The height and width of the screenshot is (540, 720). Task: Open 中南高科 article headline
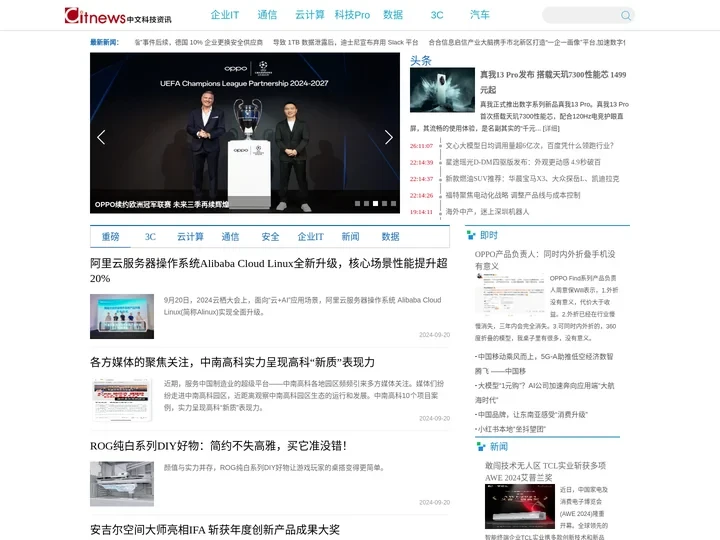point(232,362)
